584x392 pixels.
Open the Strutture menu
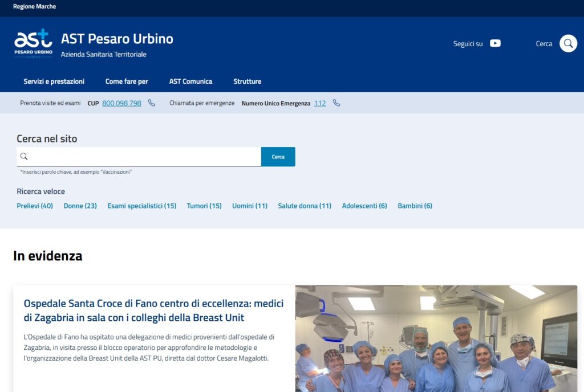pyautogui.click(x=247, y=81)
